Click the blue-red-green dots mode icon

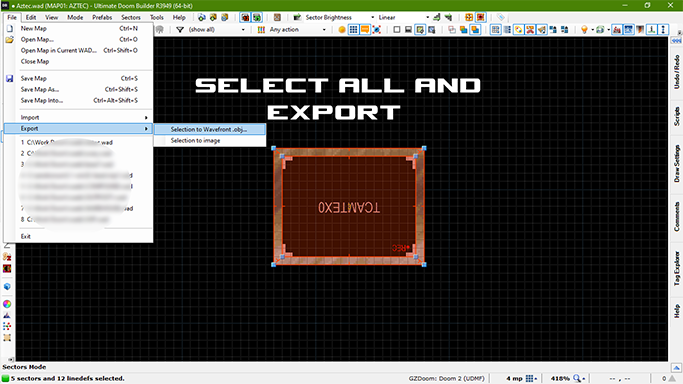(7, 326)
